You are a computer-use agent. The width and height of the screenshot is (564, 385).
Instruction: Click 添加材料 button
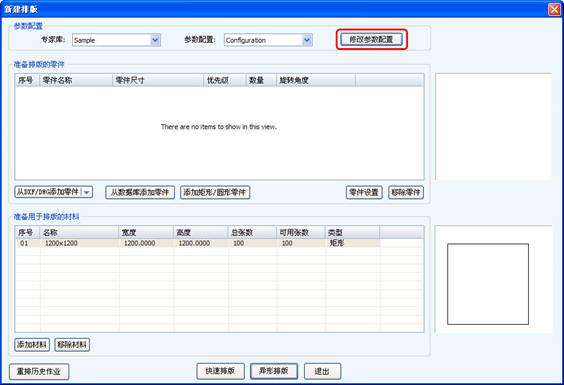pyautogui.click(x=32, y=344)
